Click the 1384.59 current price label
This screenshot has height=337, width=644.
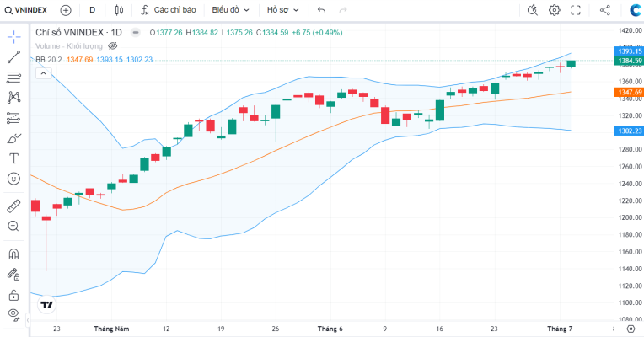pyautogui.click(x=629, y=61)
